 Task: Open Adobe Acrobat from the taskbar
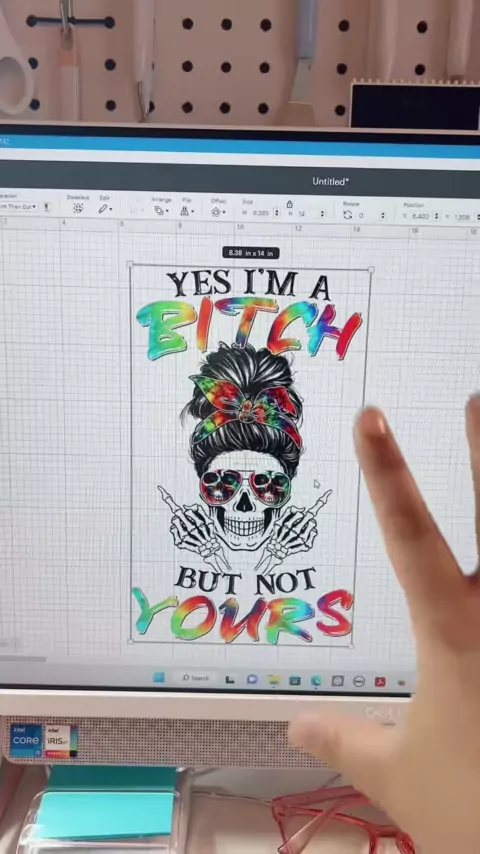380,681
